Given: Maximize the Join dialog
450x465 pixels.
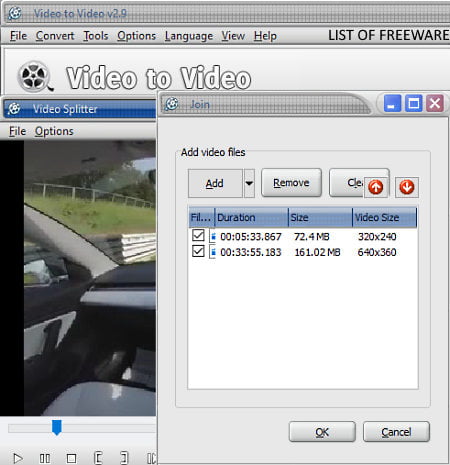Looking at the screenshot, I should click(x=414, y=103).
